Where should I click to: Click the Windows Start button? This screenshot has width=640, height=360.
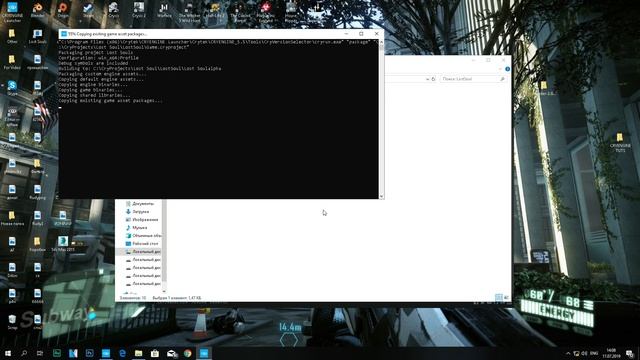(x=8, y=353)
